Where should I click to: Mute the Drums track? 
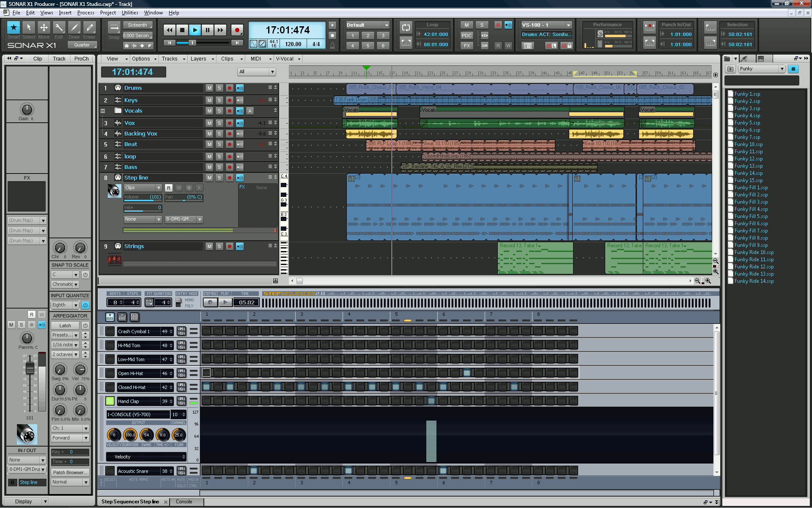209,88
